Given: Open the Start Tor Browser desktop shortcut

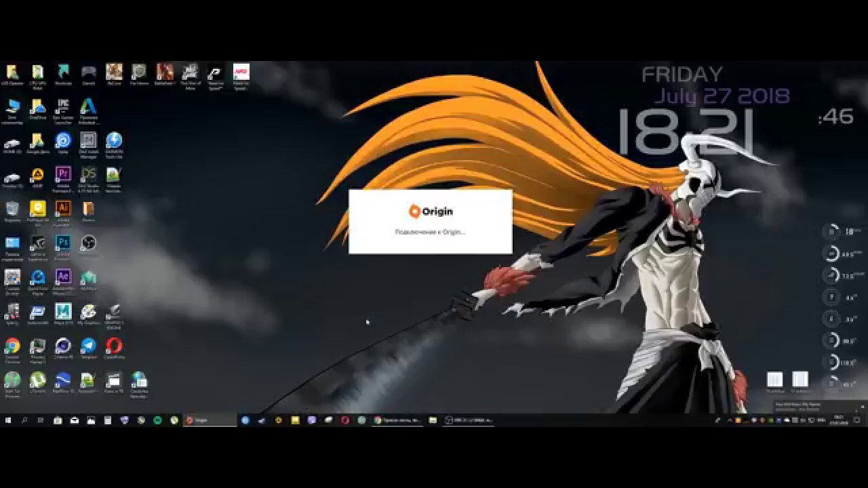Looking at the screenshot, I should tap(12, 384).
